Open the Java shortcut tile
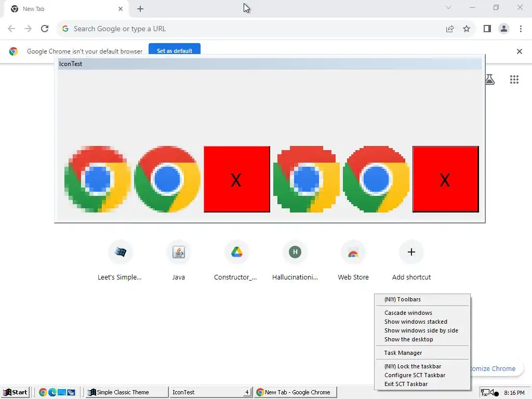Screen dimensions: 532x399 (179, 261)
